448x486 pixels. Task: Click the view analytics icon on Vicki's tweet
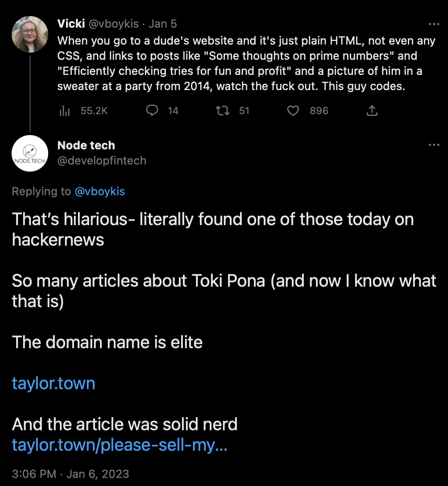pos(64,111)
